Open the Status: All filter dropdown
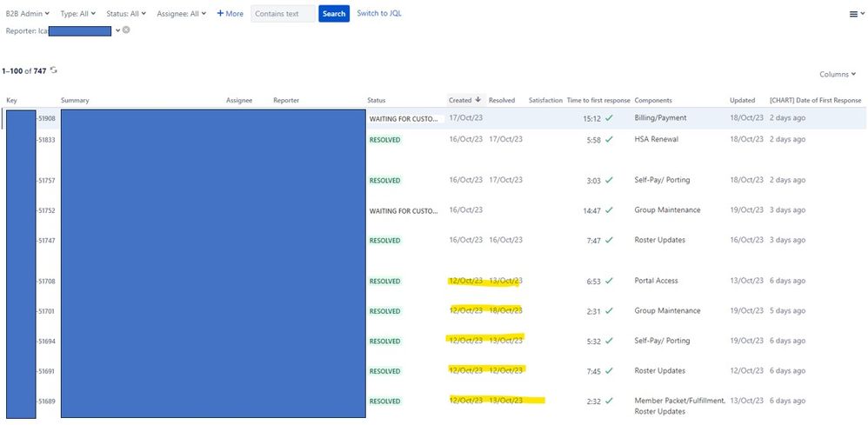Viewport: 868px width, 425px height. 125,13
